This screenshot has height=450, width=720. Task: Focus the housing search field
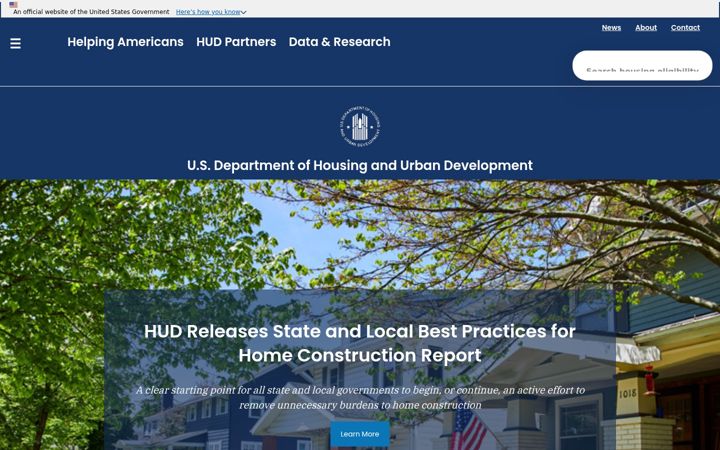point(642,66)
